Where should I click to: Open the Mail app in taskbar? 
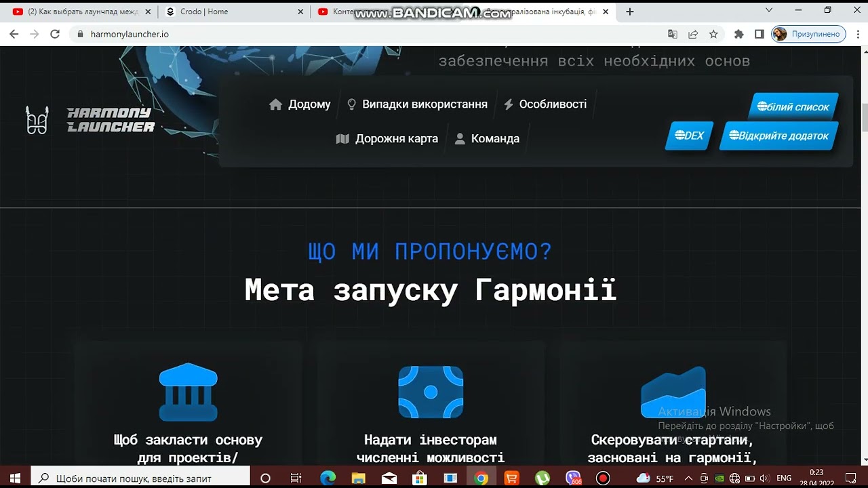click(389, 478)
